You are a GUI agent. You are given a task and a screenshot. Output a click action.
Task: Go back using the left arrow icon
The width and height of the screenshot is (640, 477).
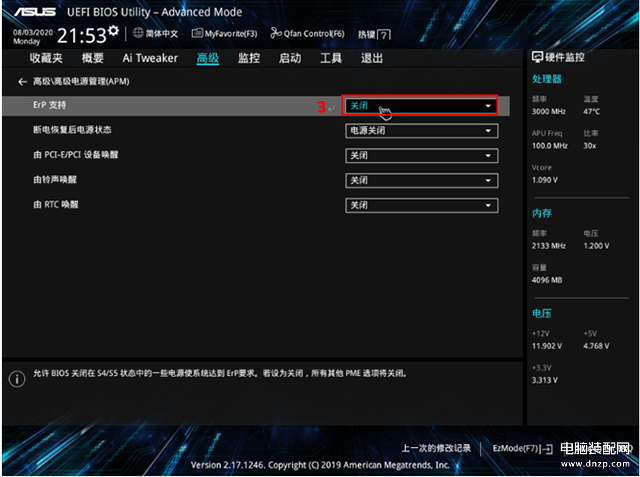(22, 82)
